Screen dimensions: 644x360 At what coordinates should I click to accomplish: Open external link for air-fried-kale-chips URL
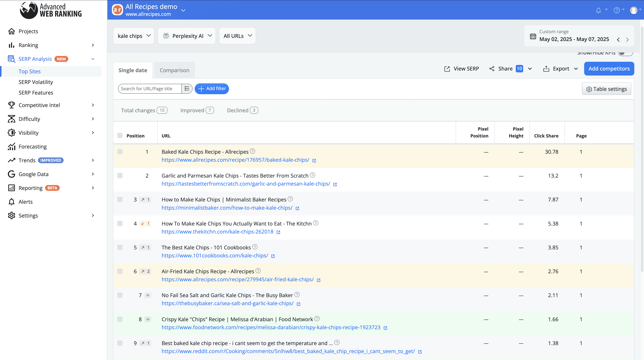[318, 280]
